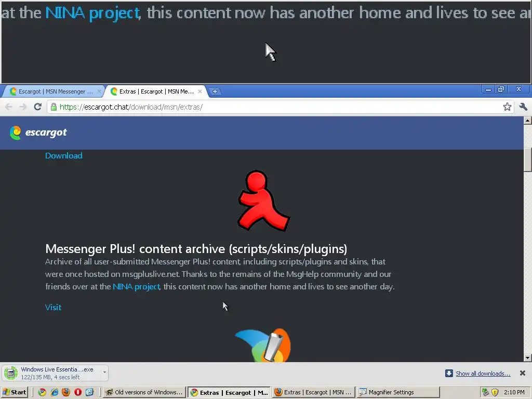This screenshot has width=532, height=399.
Task: Click the network icon in system tray
Action: (x=486, y=392)
